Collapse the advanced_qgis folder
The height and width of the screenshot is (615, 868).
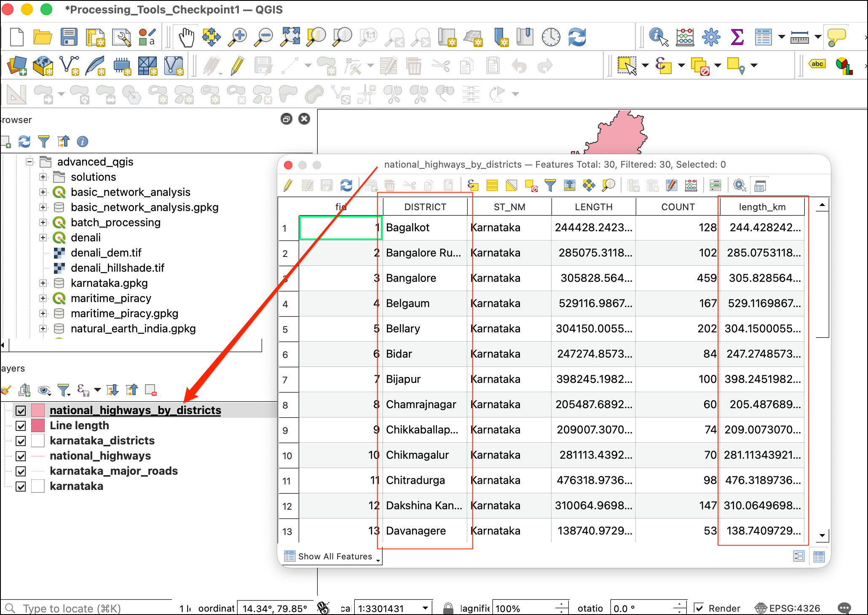29,162
